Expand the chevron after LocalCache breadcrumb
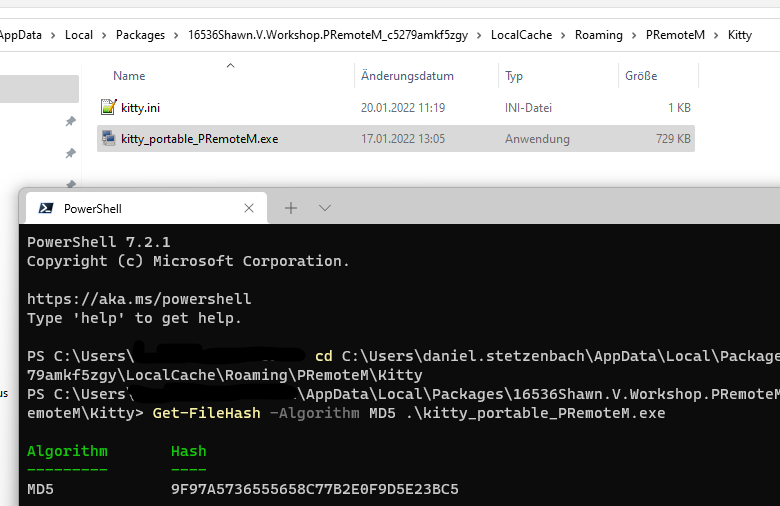 point(563,35)
